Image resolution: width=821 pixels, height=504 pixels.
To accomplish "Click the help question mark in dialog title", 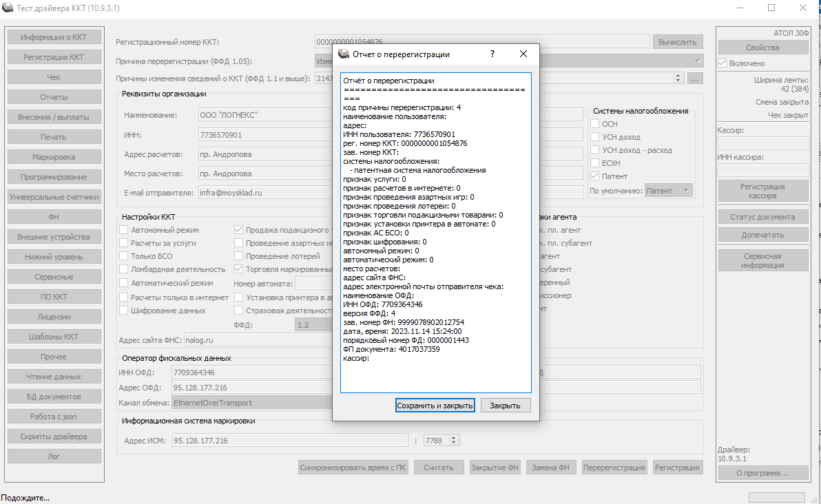I will [x=492, y=54].
